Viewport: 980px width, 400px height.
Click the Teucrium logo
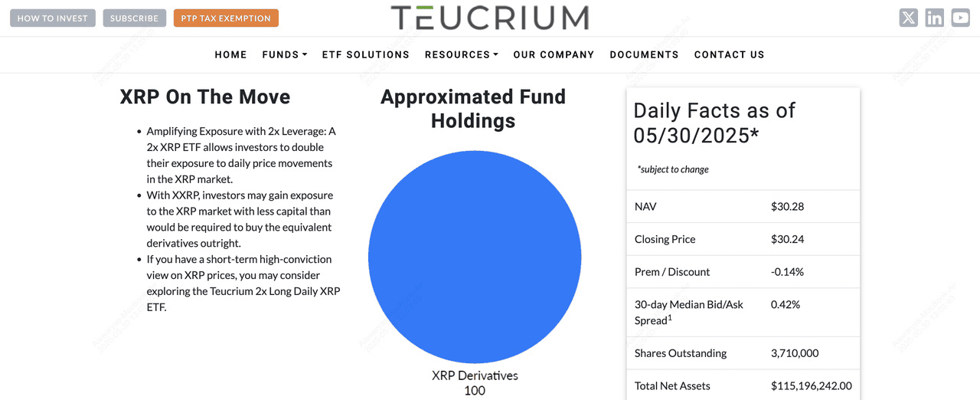pos(490,18)
